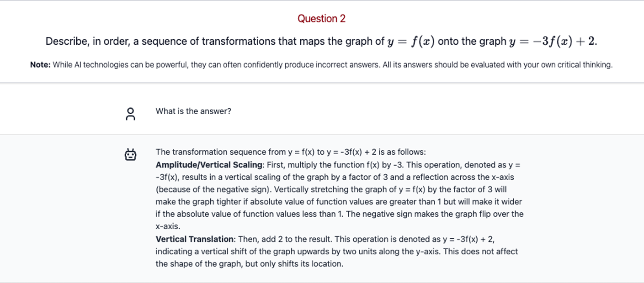This screenshot has height=283, width=644.
Task: Click the line starting "The transformation sequence from"
Action: (x=290, y=152)
